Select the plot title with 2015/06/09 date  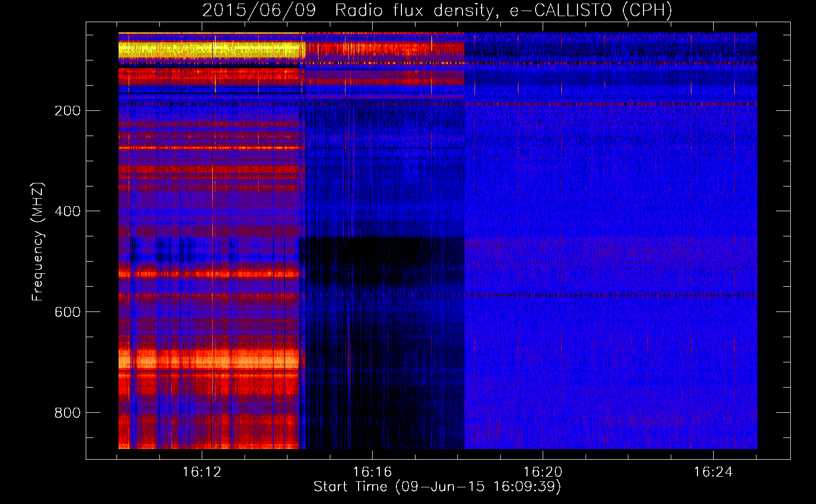coord(437,11)
